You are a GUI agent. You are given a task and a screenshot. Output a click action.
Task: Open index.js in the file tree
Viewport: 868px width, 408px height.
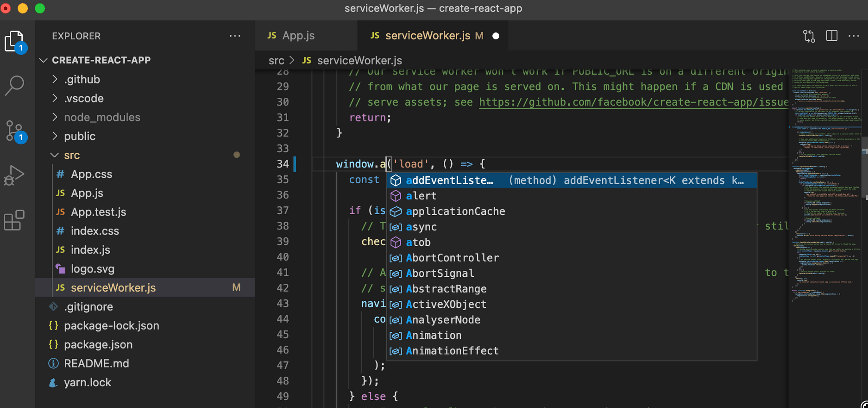[145, 250]
